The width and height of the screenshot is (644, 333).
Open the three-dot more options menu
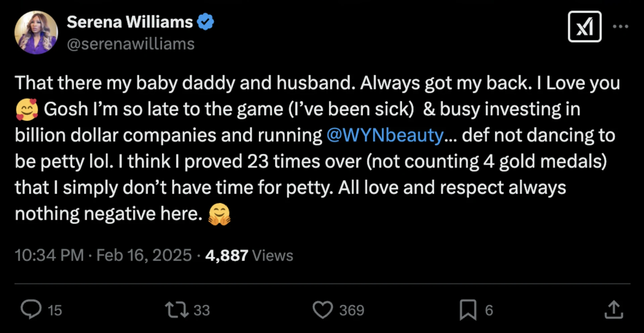pos(621,27)
